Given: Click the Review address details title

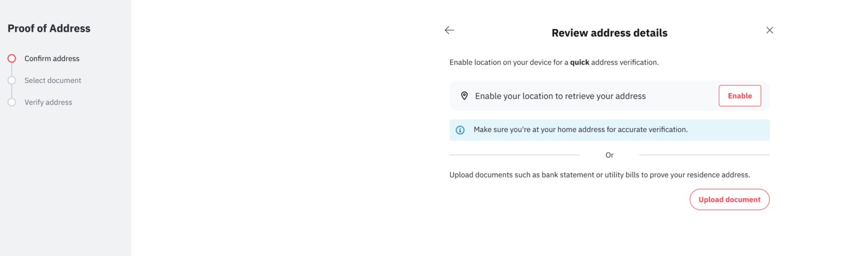Looking at the screenshot, I should tap(609, 33).
